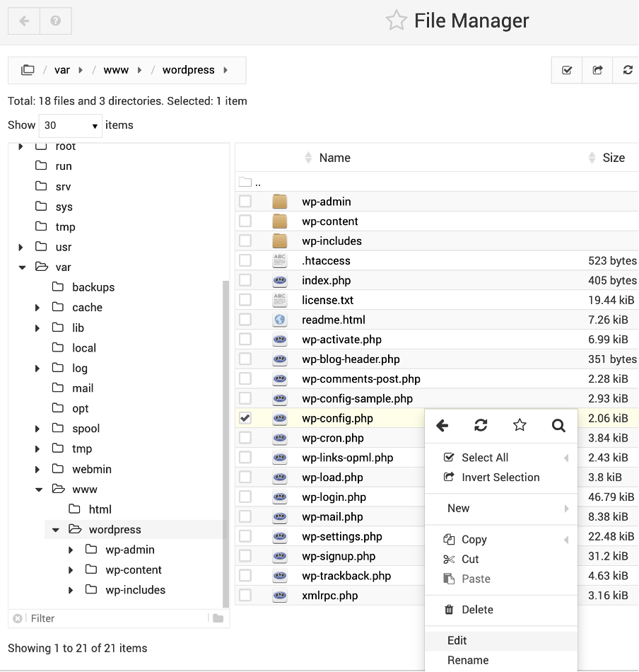Tick the readme.html checkbox
Viewport: 639px width, 672px height.
click(245, 320)
